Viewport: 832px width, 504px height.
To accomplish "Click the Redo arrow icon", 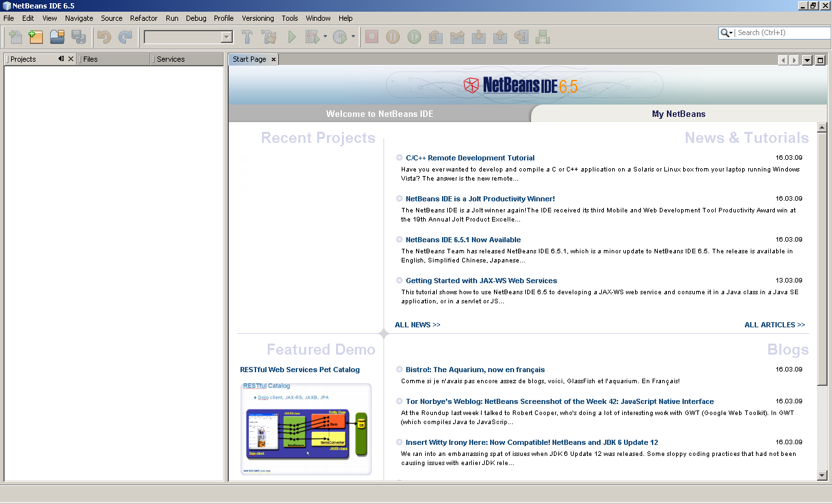I will (x=125, y=37).
